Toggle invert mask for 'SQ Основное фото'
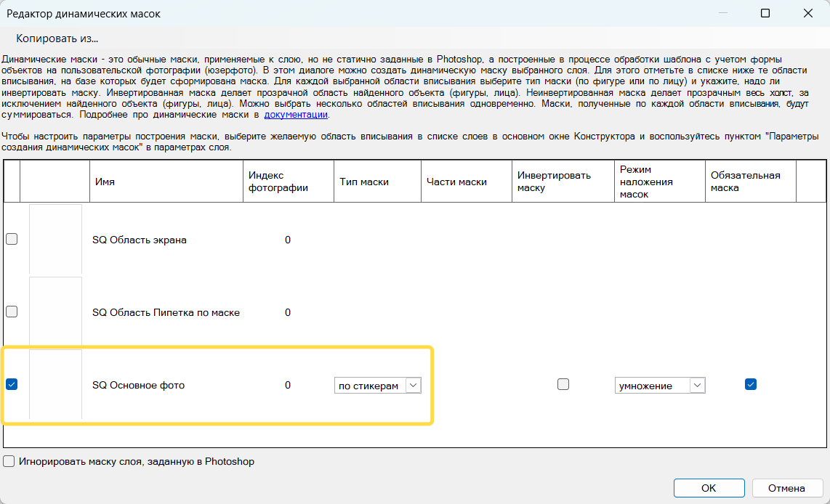Screen dimensions: 830x504 click(563, 385)
